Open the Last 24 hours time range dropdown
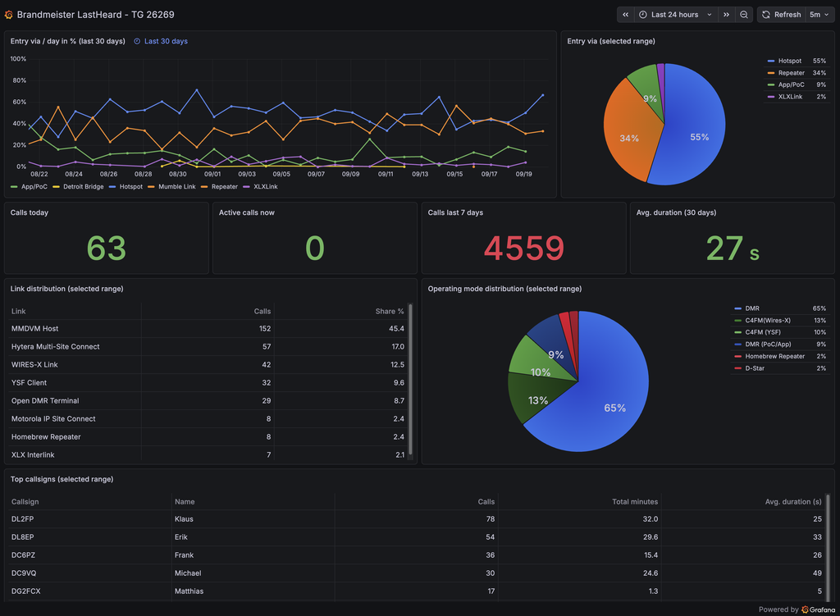This screenshot has height=616, width=840. [x=676, y=15]
